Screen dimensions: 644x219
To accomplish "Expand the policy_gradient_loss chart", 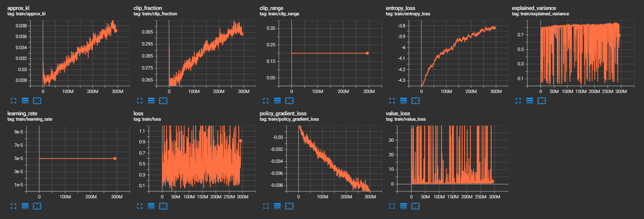I will coord(266,205).
